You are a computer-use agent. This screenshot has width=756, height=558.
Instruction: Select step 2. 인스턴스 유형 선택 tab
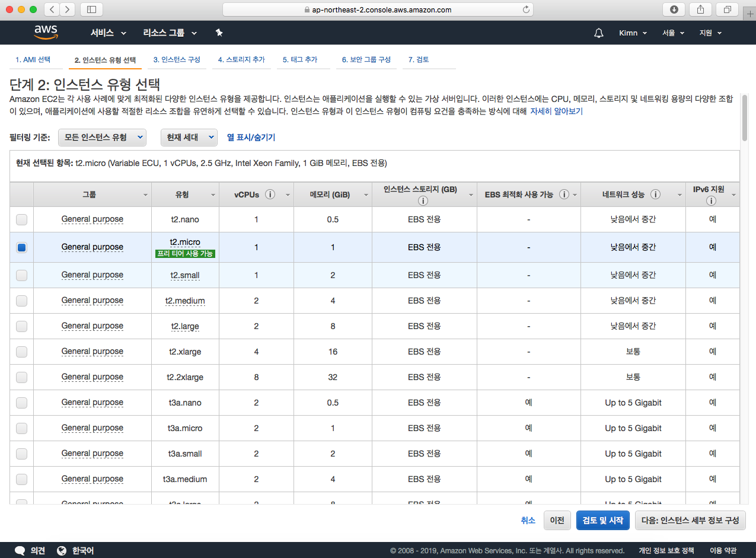point(105,60)
